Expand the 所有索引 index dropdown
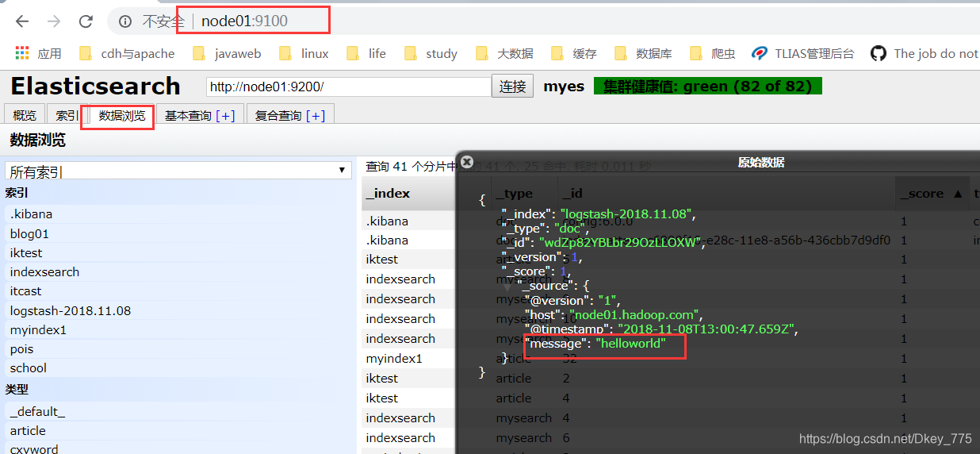This screenshot has height=454, width=980. pos(178,171)
